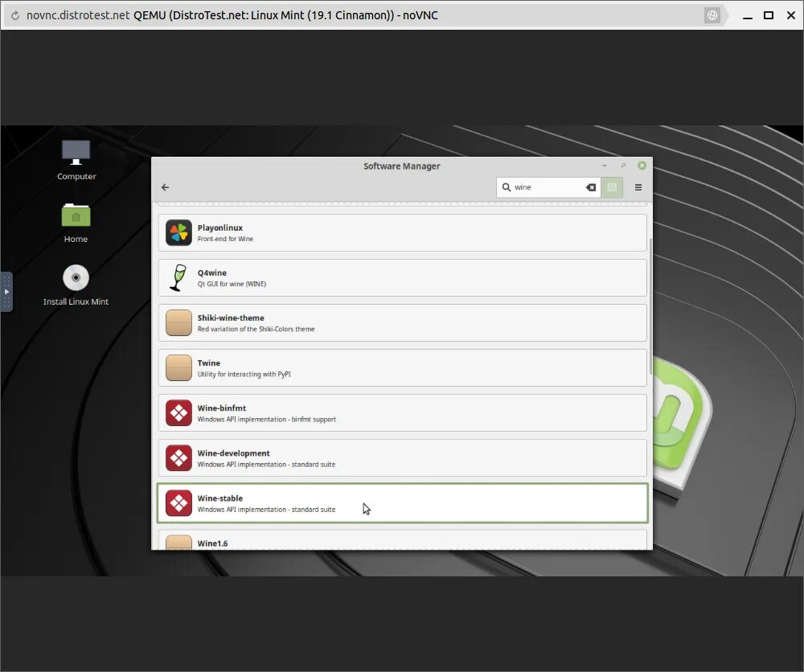804x672 pixels.
Task: Open the Wine-development title
Action: tap(233, 453)
